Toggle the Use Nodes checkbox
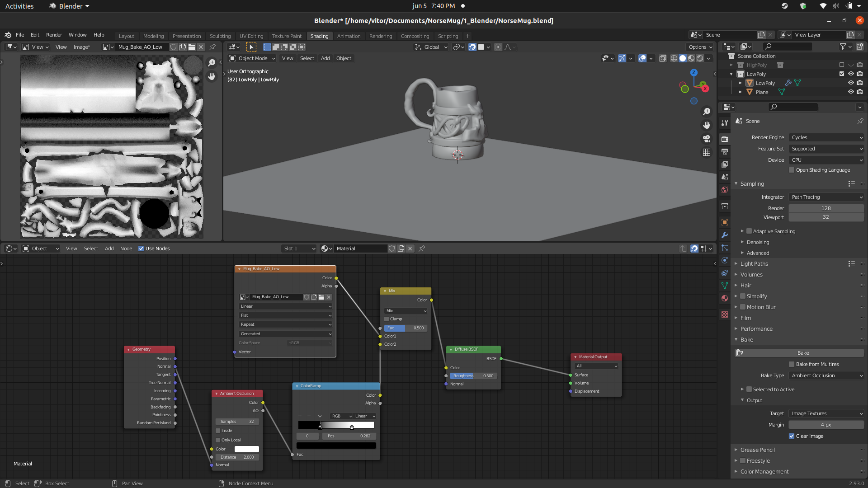This screenshot has width=868, height=488. point(141,249)
